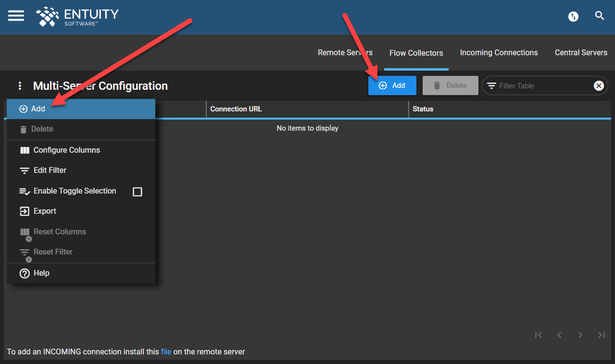Open the Incoming Connections tab
This screenshot has width=615, height=364.
[499, 53]
